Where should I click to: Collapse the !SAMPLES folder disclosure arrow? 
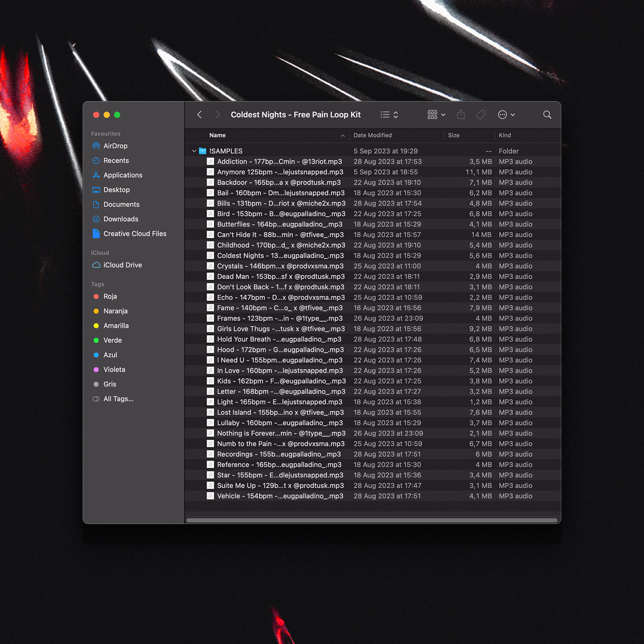coord(194,151)
